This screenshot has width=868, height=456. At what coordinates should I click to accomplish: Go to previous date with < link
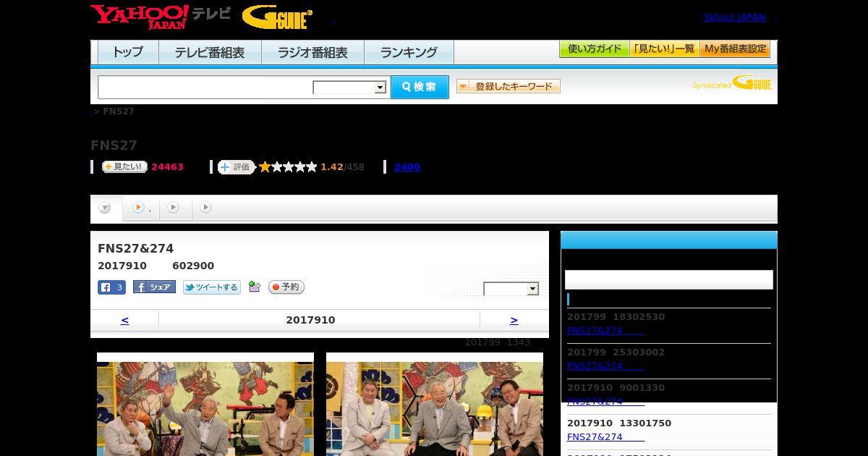pyautogui.click(x=125, y=320)
